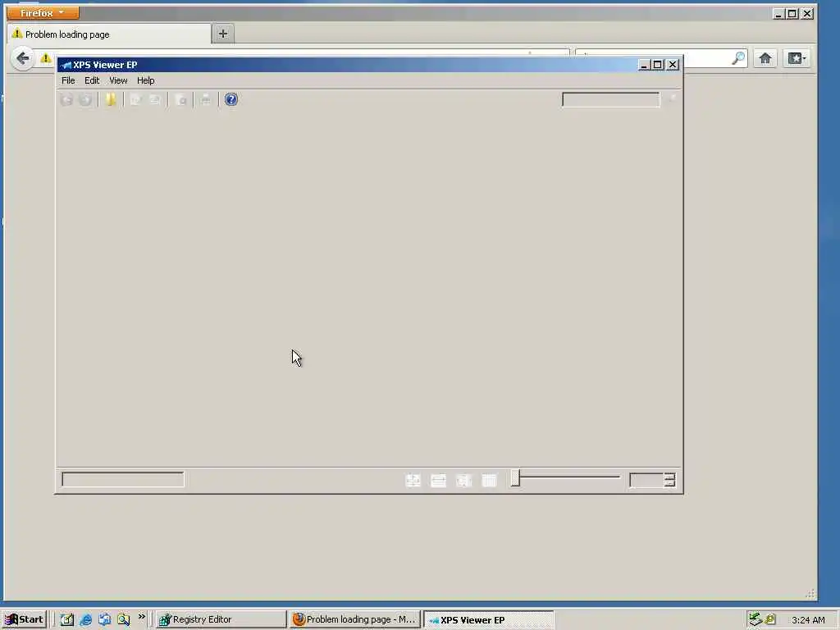
Task: Minimize the XPS Viewer EP window
Action: pos(644,65)
